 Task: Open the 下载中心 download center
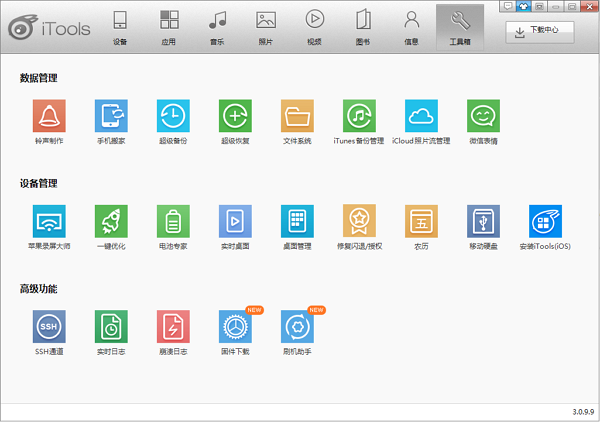click(540, 32)
